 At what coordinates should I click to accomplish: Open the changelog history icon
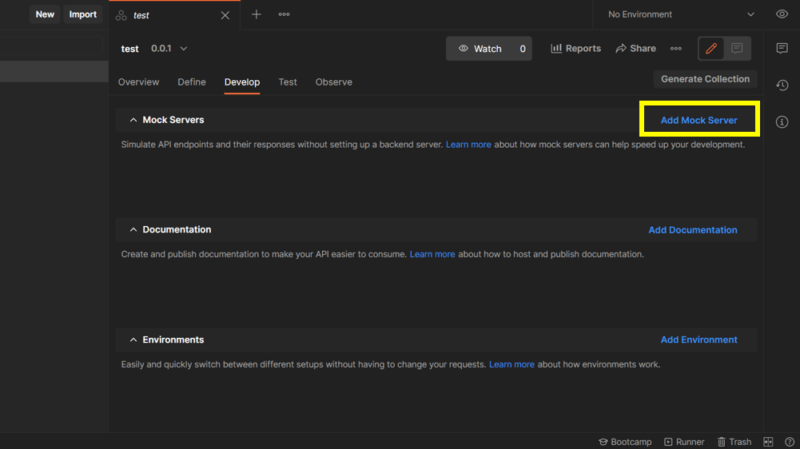coord(782,85)
